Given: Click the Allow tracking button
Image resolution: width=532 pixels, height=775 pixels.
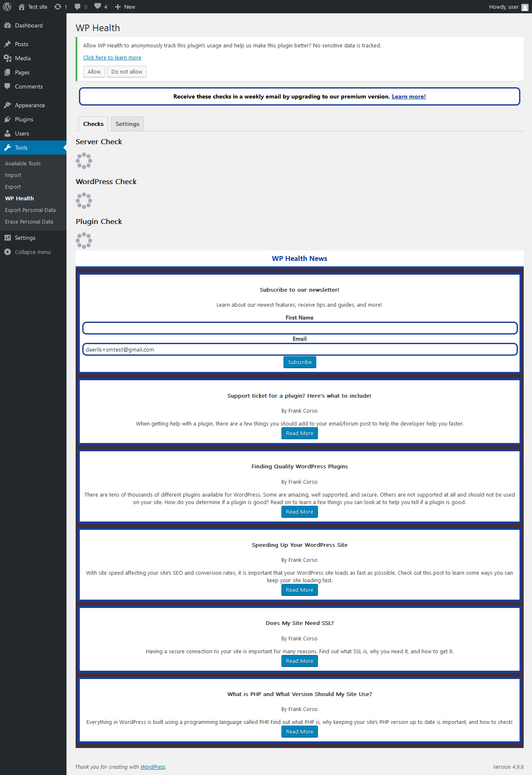Looking at the screenshot, I should click(94, 71).
